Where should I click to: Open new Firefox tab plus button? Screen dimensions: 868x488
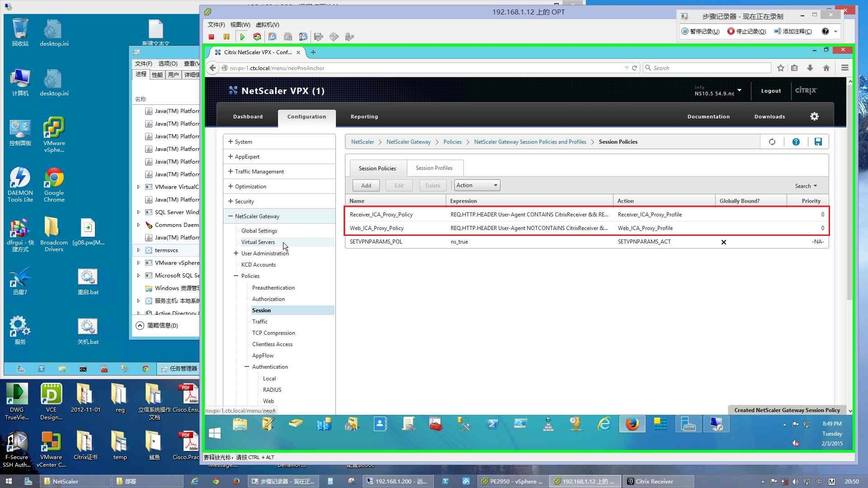click(x=313, y=52)
